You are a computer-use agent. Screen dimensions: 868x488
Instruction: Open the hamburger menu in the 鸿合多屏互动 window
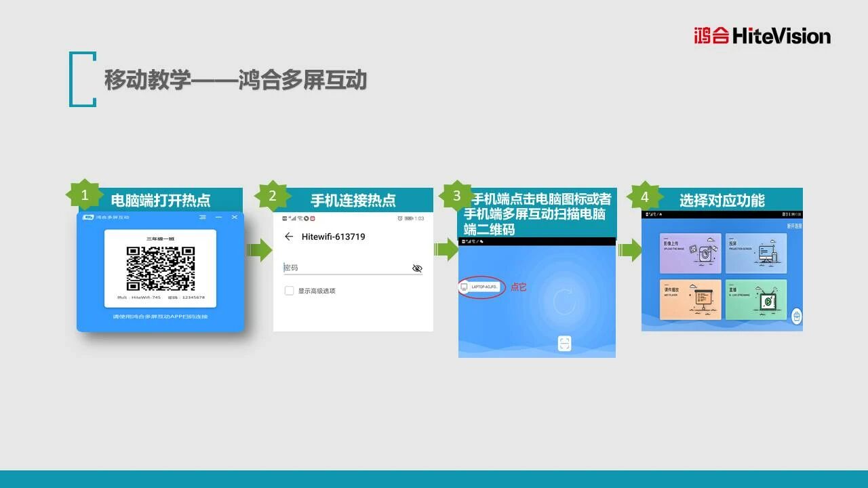click(x=203, y=217)
